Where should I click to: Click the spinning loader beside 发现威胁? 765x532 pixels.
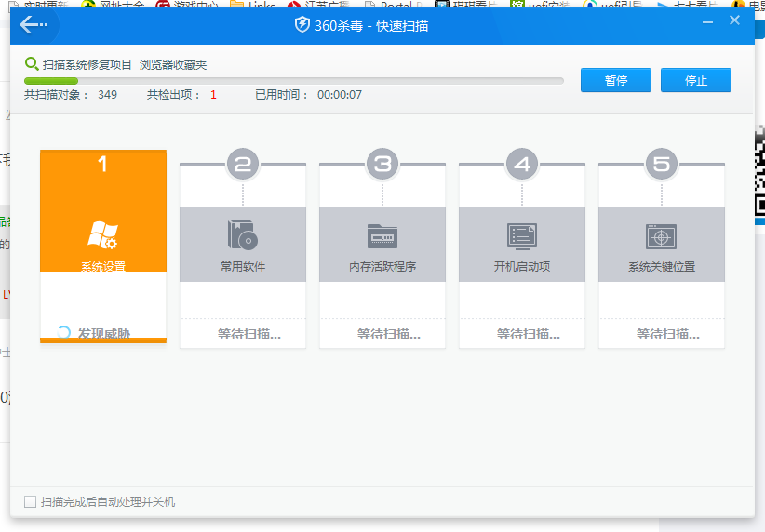(64, 333)
